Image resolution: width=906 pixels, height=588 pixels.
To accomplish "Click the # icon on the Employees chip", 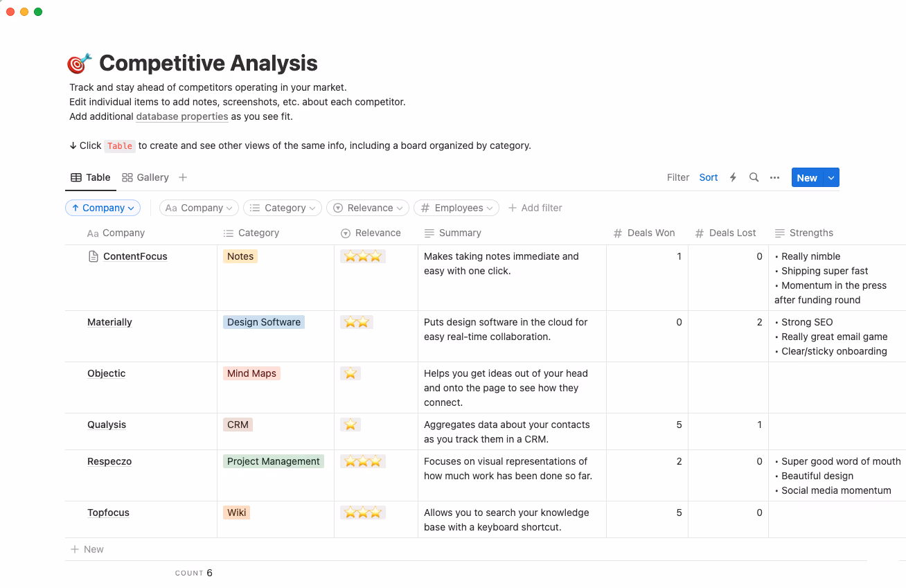I will (x=424, y=208).
